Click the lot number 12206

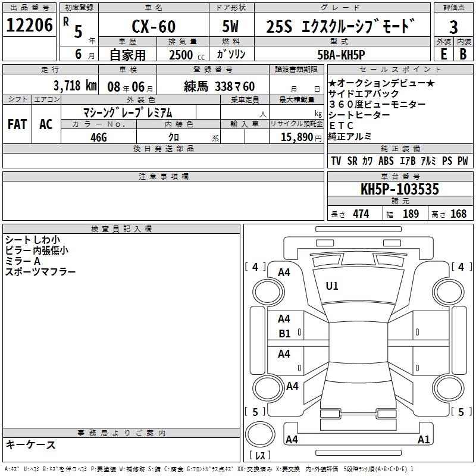point(29,26)
